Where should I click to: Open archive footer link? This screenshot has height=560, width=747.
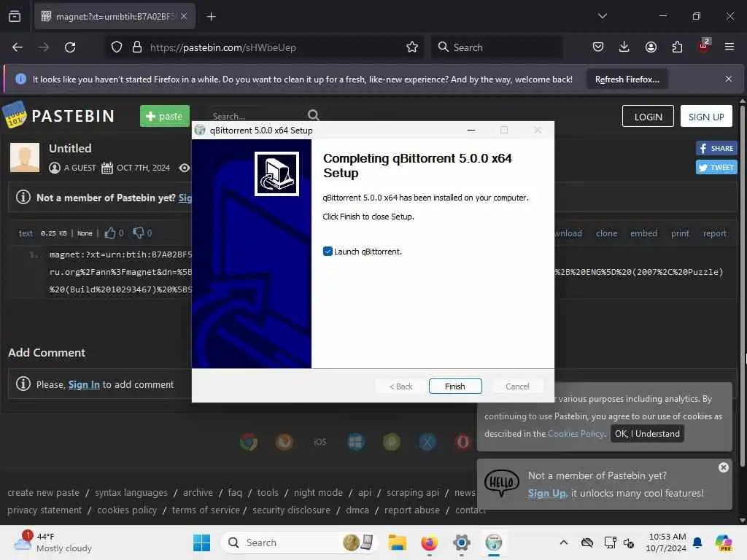(x=198, y=493)
